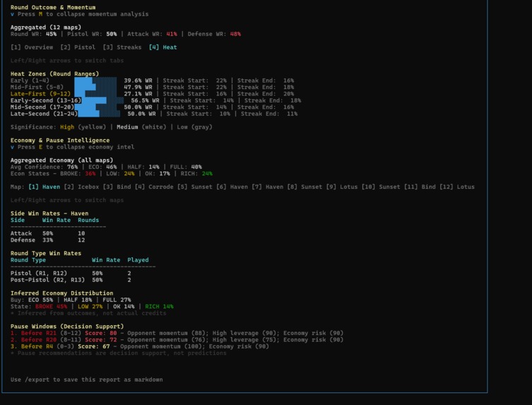Click the Pistol (R1, R12) row
Image resolution: width=532 pixels, height=405 pixels.
[x=71, y=274]
